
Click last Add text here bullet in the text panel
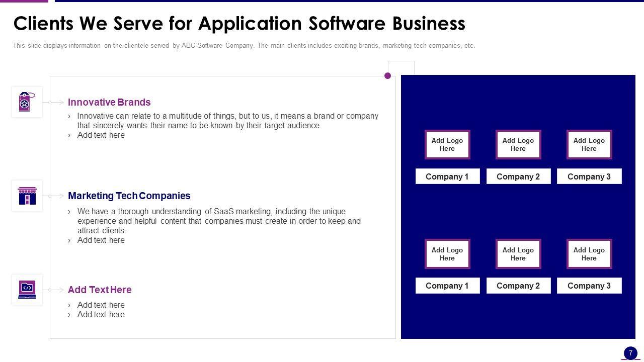[x=101, y=314]
